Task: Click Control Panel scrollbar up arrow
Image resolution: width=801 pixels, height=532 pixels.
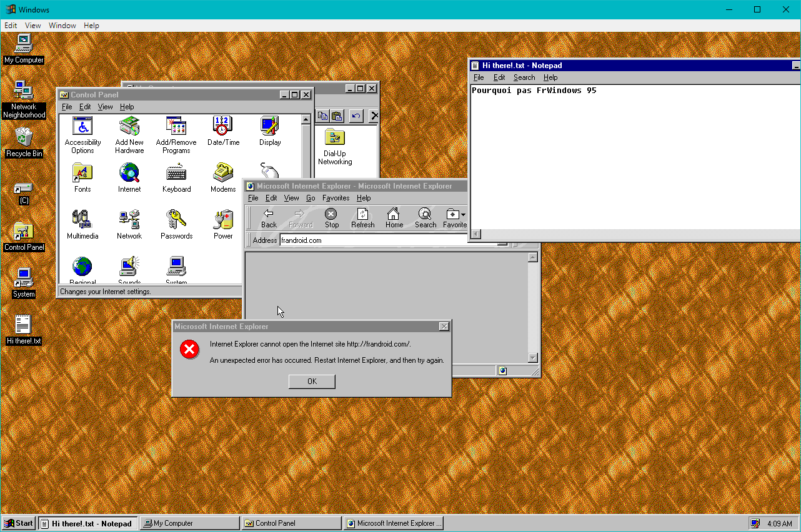Action: tap(306, 119)
